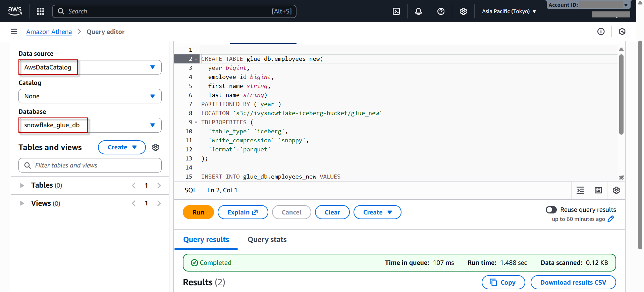
Task: Click the LOCATION s3 path line
Action: click(291, 113)
